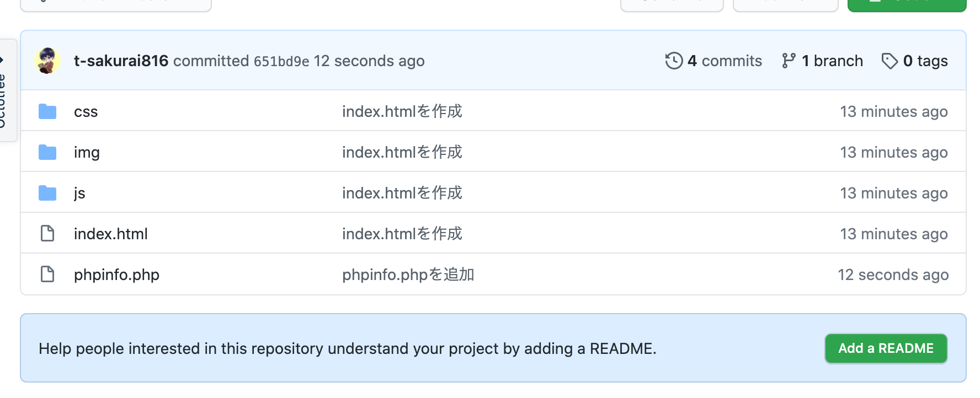Click the t-sakurai816 user avatar
The height and width of the screenshot is (398, 980).
[47, 61]
